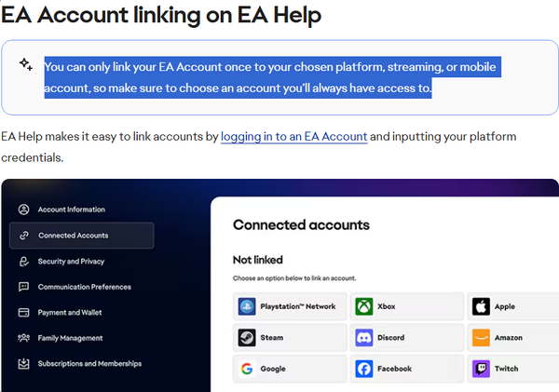Click the Twitch logo icon
Image resolution: width=559 pixels, height=392 pixels.
pos(481,369)
